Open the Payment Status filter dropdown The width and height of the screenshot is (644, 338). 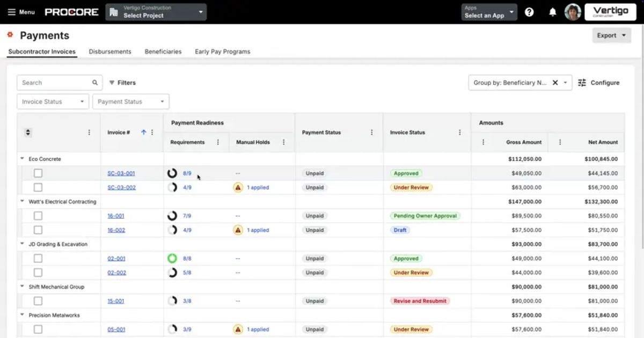[x=131, y=101]
